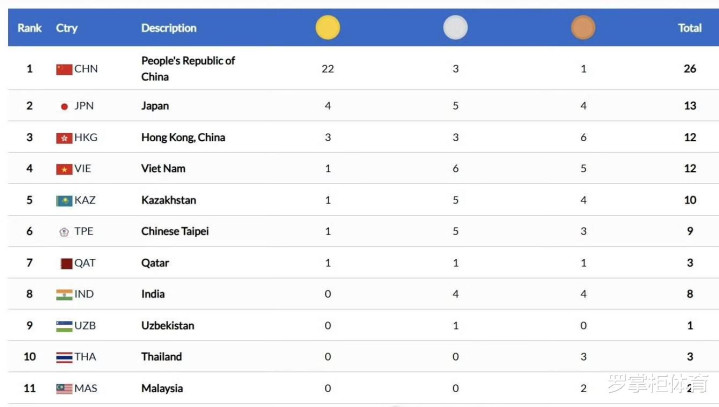Open People's Republic of China entry
Image resolution: width=719 pixels, height=407 pixels.
(188, 69)
